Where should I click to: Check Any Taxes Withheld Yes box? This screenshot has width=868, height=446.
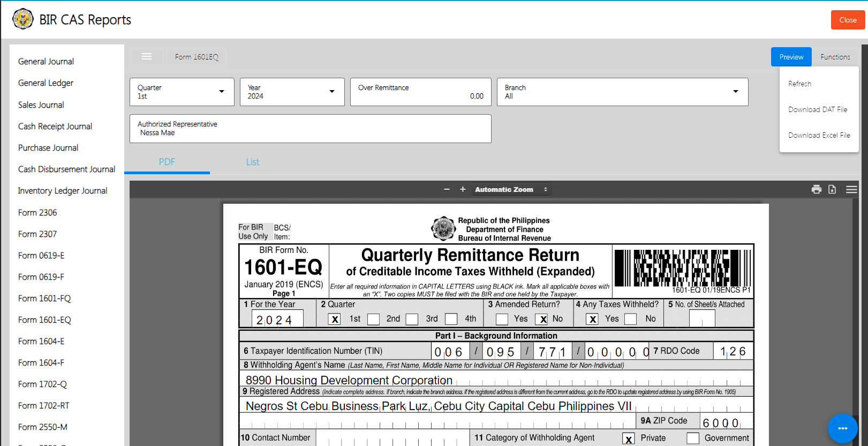click(593, 319)
